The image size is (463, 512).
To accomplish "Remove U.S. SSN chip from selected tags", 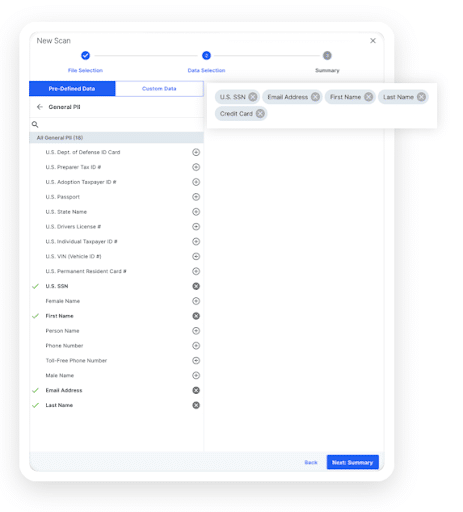I will pyautogui.click(x=253, y=97).
